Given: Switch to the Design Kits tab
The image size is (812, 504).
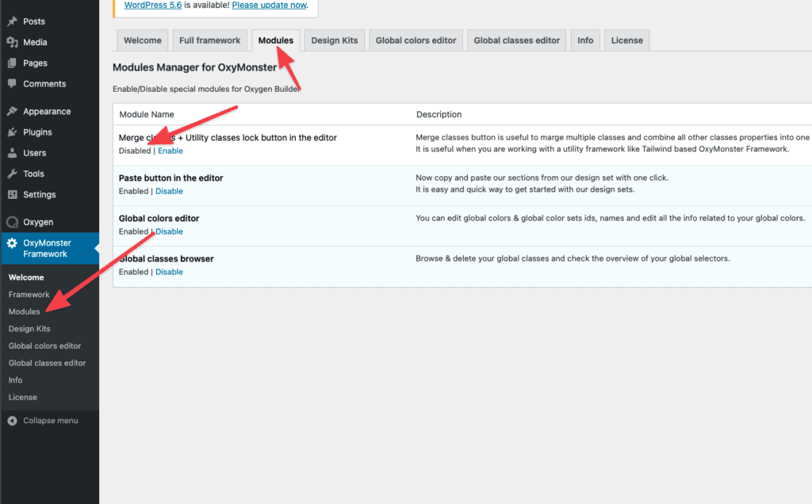Looking at the screenshot, I should 335,40.
